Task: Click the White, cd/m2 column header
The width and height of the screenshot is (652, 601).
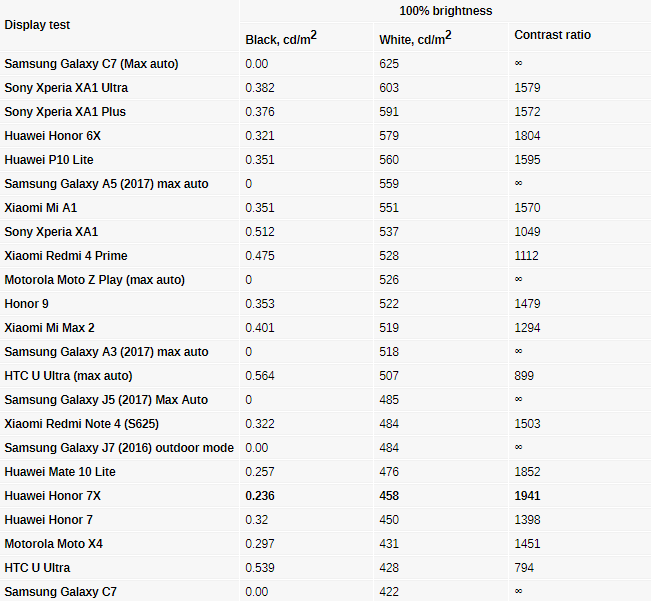Action: 415,38
